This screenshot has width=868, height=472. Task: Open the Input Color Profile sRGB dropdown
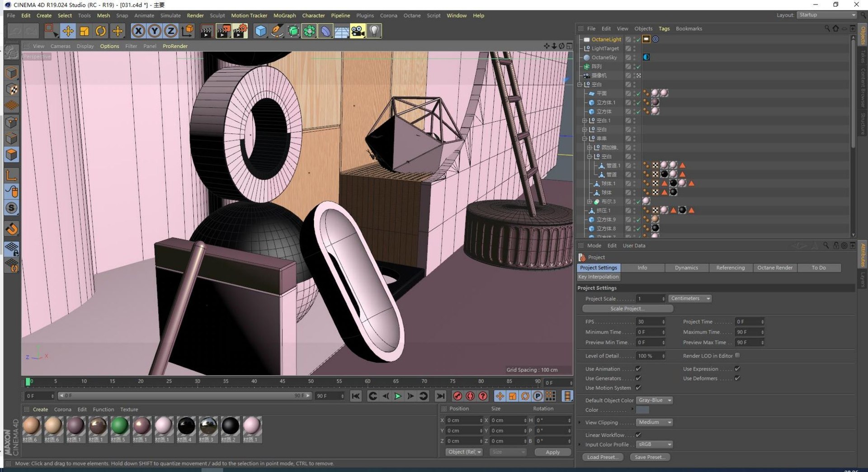click(654, 445)
